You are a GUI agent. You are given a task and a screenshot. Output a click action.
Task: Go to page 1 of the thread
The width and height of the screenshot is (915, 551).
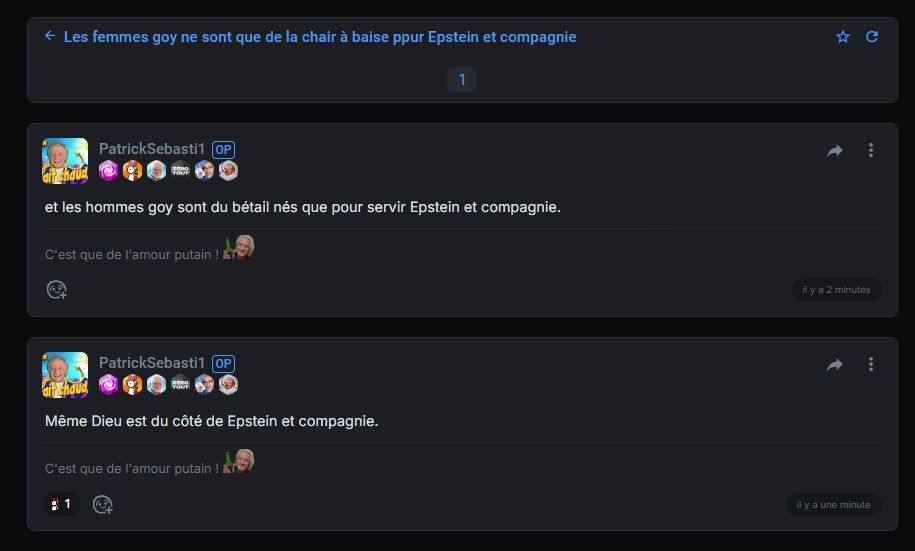461,80
